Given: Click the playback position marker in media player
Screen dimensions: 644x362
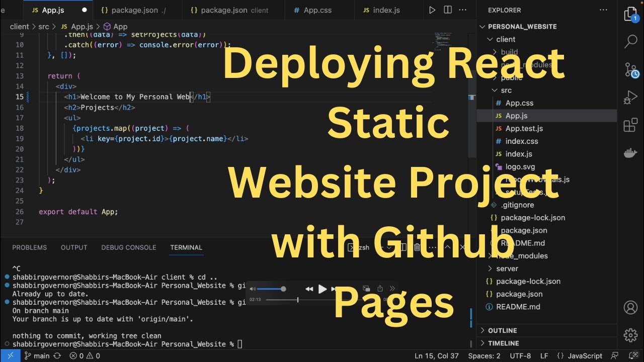Looking at the screenshot, I should pos(298,300).
